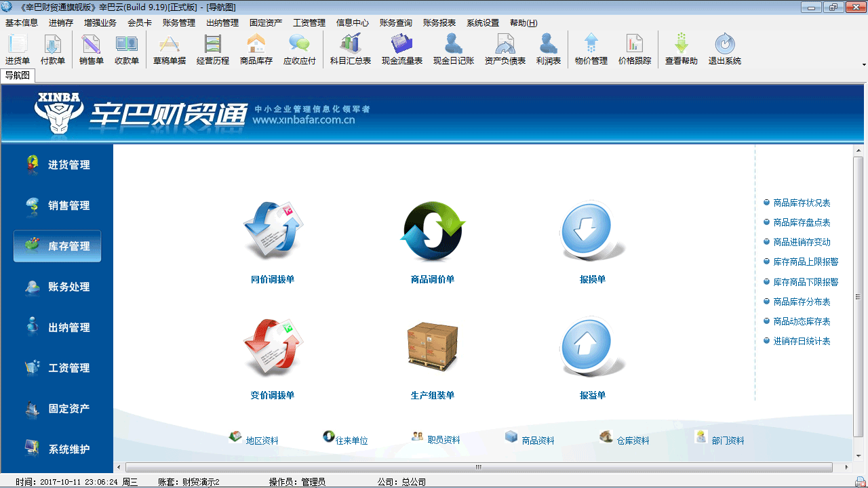Open the 库存商品上限报警 link
The image size is (868, 488).
pos(806,262)
